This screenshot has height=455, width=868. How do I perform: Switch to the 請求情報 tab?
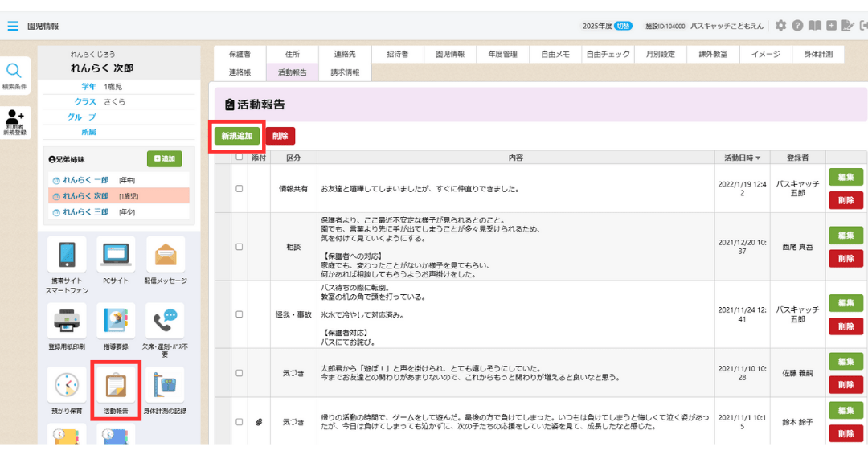point(345,72)
